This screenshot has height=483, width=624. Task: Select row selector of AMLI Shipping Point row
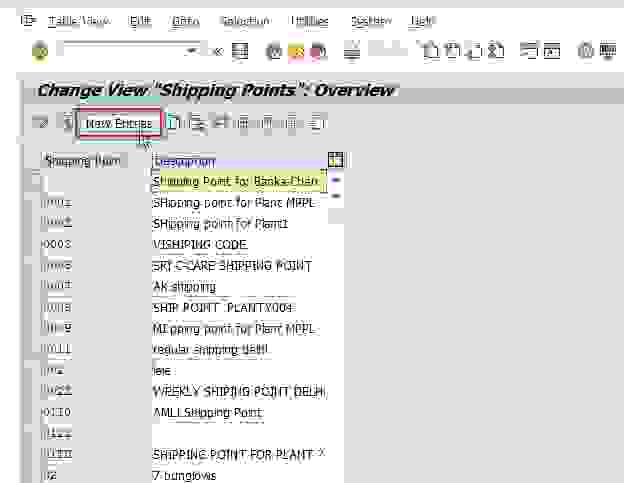(29, 412)
